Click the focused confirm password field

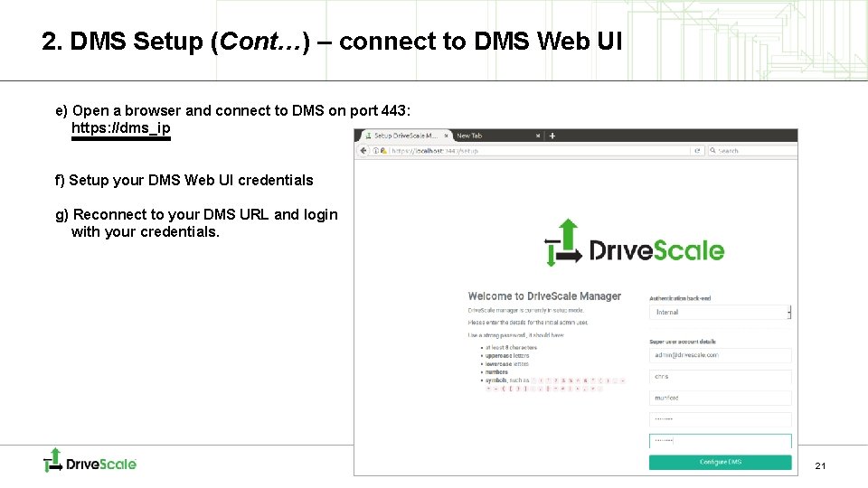click(x=721, y=441)
